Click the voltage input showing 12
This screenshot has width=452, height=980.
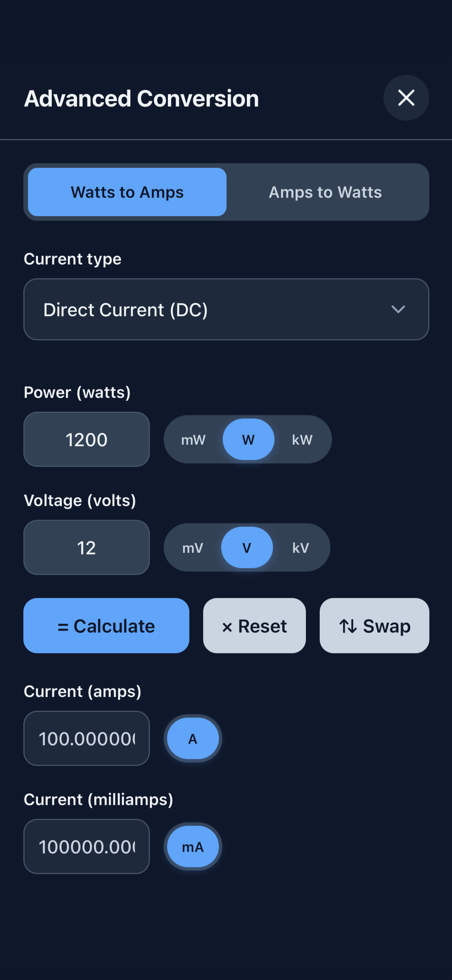tap(86, 548)
